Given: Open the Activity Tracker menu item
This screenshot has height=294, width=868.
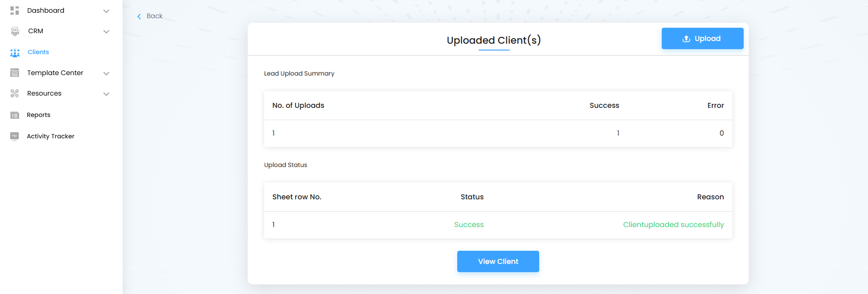Looking at the screenshot, I should [x=51, y=136].
